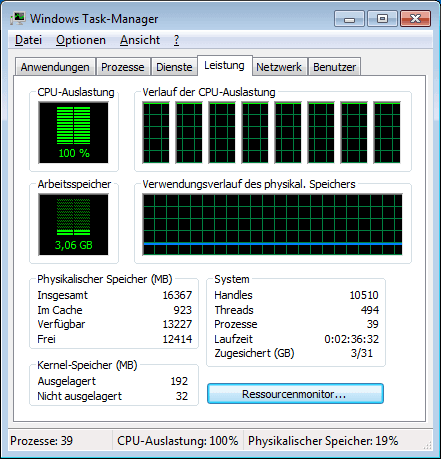The image size is (441, 459).
Task: Open the Ressourcenmonitor
Action: point(295,394)
